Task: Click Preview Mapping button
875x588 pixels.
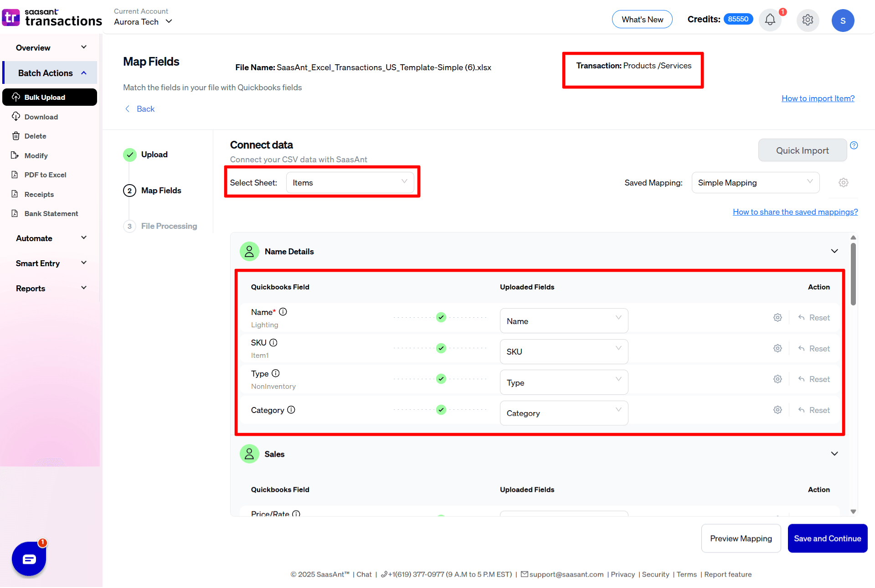Action: [741, 538]
